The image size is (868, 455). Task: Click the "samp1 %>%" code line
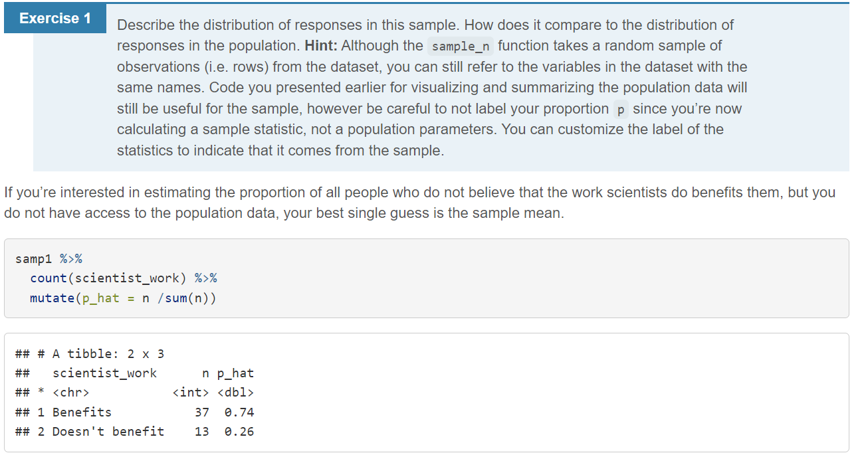tap(49, 258)
